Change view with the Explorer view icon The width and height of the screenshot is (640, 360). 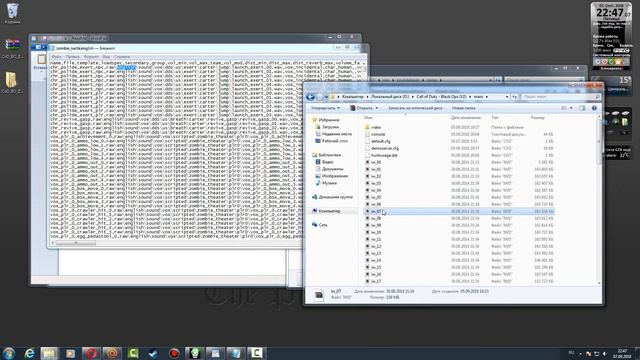point(564,108)
